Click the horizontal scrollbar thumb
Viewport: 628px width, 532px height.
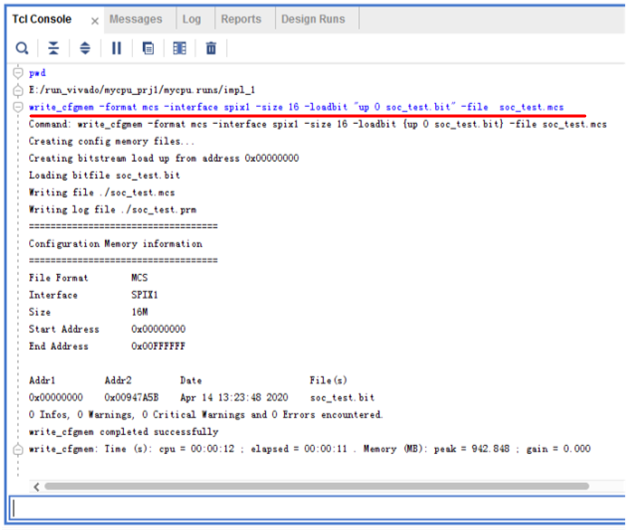[300, 486]
